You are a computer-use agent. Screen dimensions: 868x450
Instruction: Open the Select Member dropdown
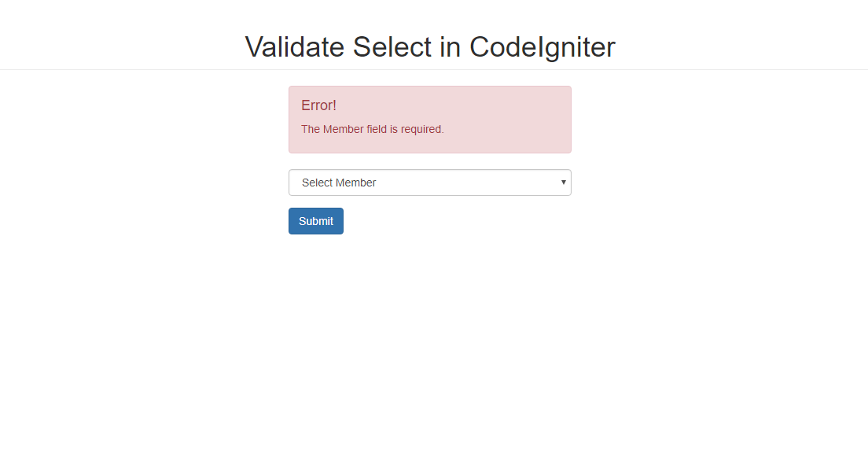click(x=429, y=183)
